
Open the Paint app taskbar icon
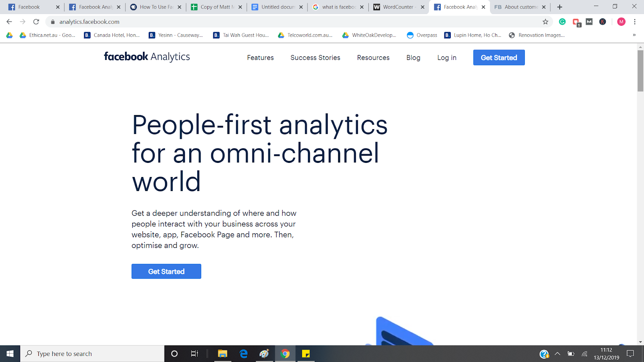(264, 354)
